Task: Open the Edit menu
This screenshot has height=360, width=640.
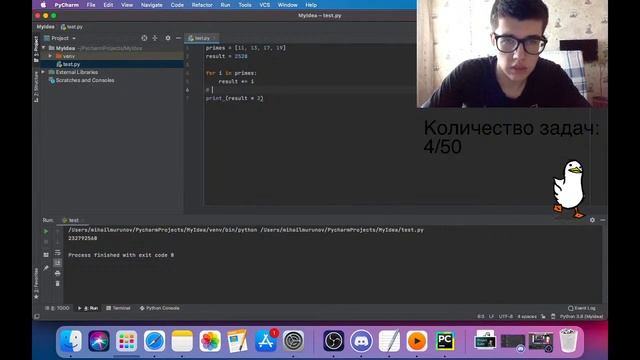Action: (x=108, y=5)
